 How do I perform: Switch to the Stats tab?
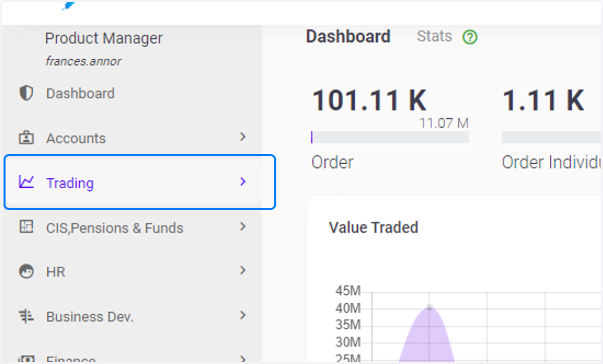pos(434,36)
